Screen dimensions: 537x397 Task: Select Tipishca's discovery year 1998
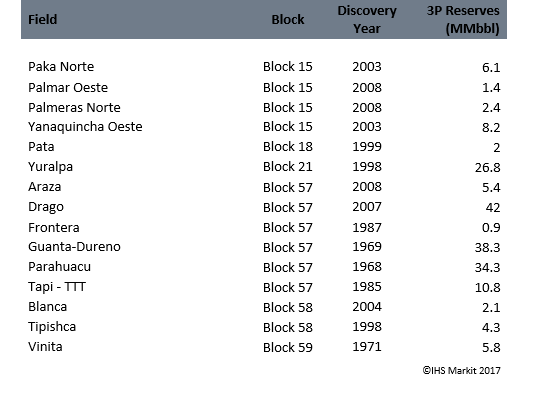coord(367,327)
